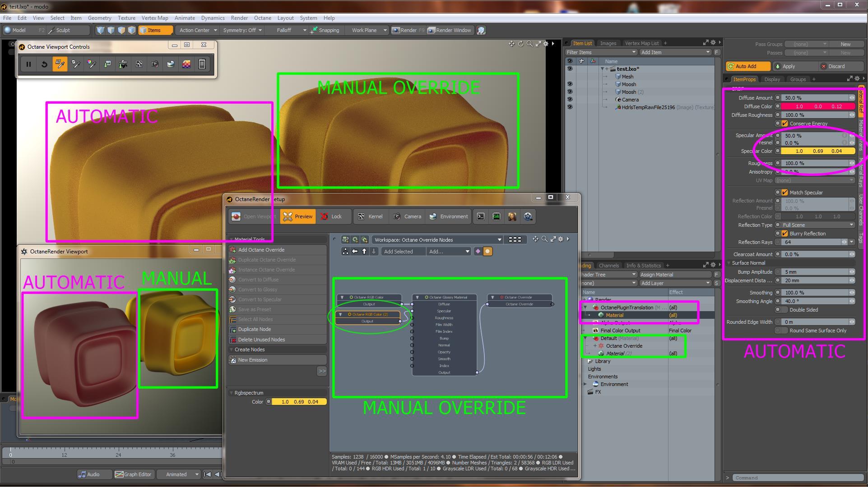Image resolution: width=868 pixels, height=487 pixels.
Task: Uncheck Conserve Energy checkbox
Action: pyautogui.click(x=784, y=124)
